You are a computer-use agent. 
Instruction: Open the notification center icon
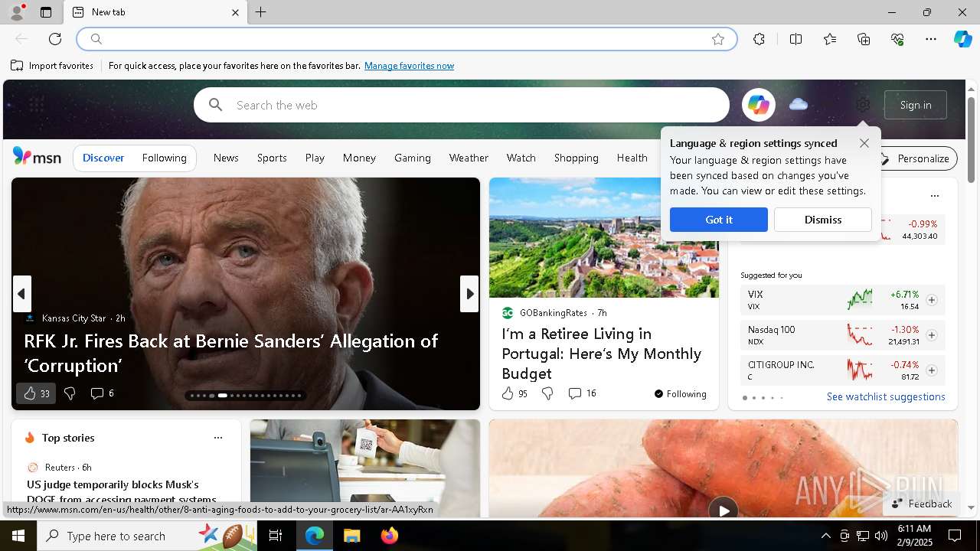click(955, 536)
